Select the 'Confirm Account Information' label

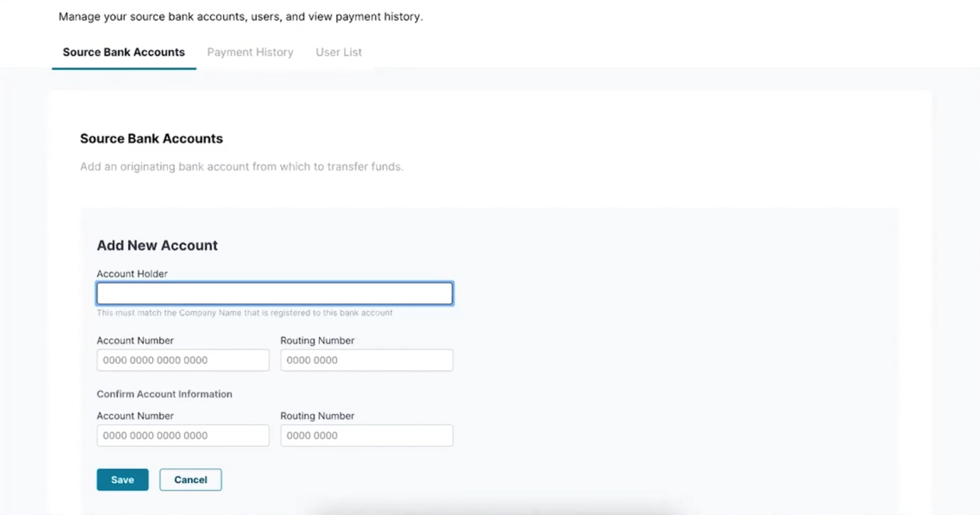[165, 394]
